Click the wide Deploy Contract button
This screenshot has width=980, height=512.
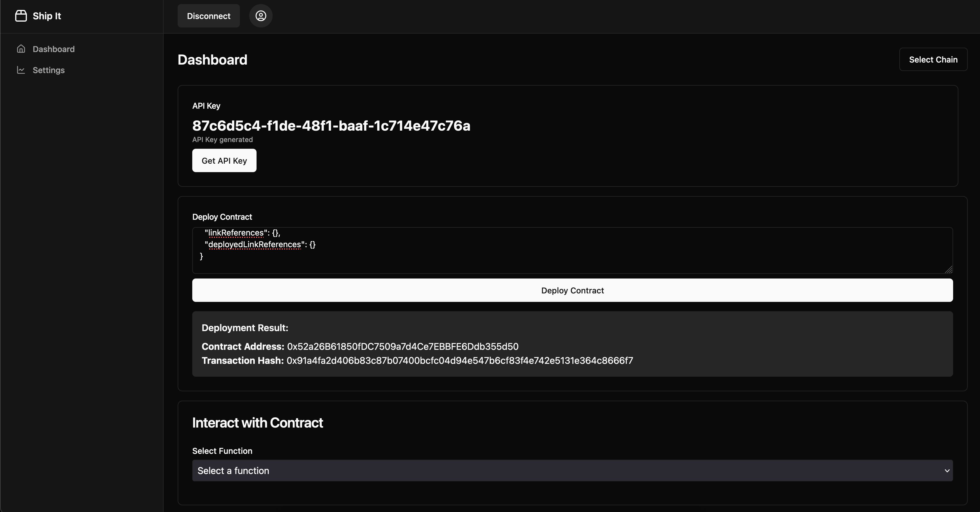click(572, 290)
